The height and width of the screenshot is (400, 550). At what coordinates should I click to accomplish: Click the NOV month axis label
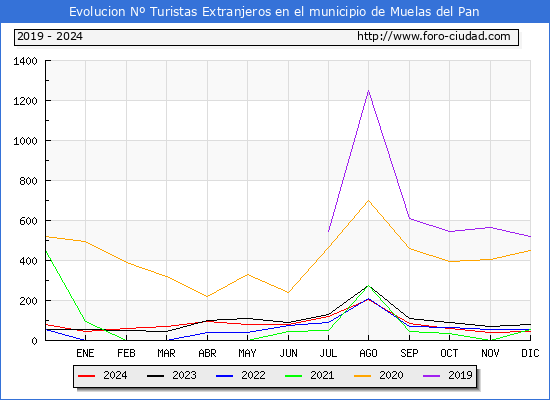tap(490, 353)
